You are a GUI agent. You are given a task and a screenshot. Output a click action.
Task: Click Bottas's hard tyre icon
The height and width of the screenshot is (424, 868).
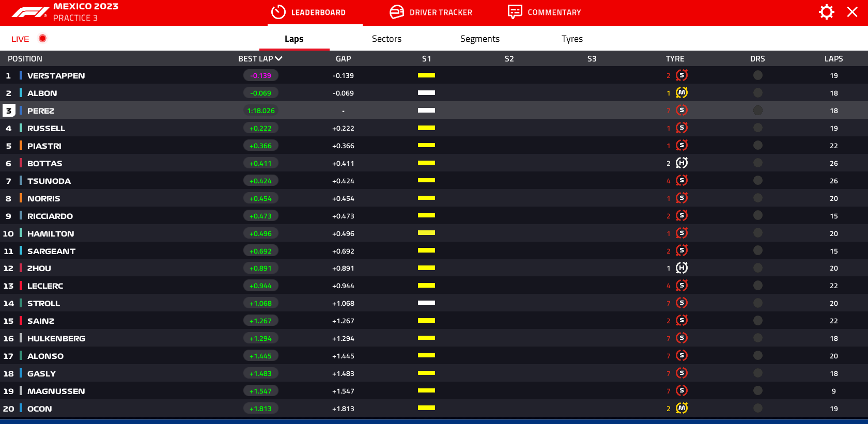click(682, 163)
